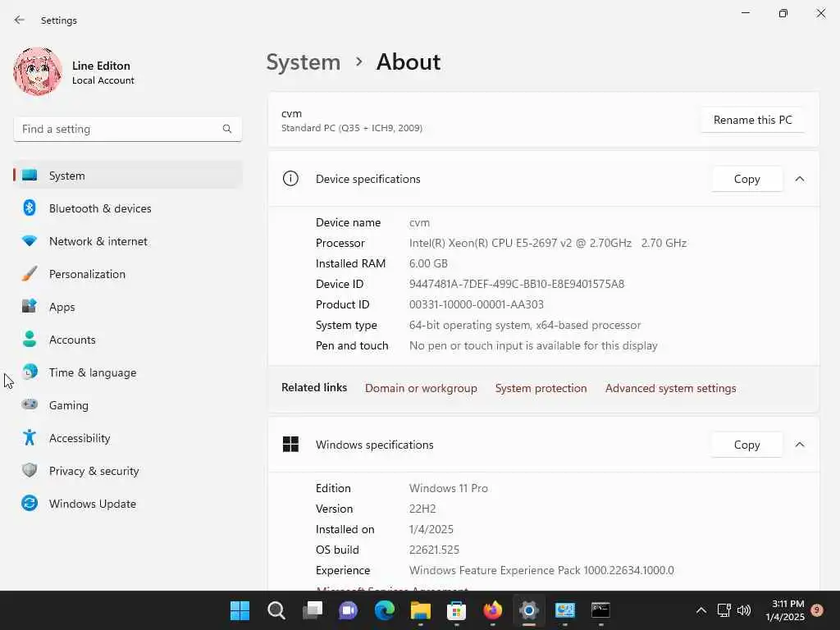Open File Explorer from the taskbar
The height and width of the screenshot is (630, 840).
click(x=421, y=610)
